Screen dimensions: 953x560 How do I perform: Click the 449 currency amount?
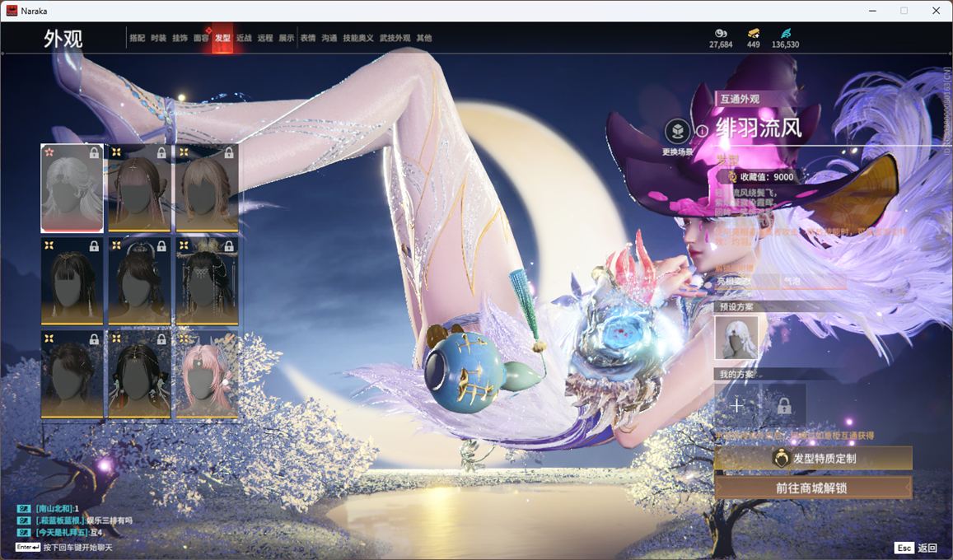pyautogui.click(x=753, y=45)
